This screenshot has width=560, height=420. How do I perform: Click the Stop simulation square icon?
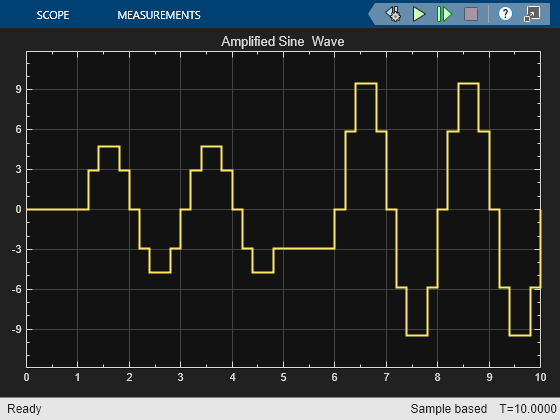click(471, 14)
